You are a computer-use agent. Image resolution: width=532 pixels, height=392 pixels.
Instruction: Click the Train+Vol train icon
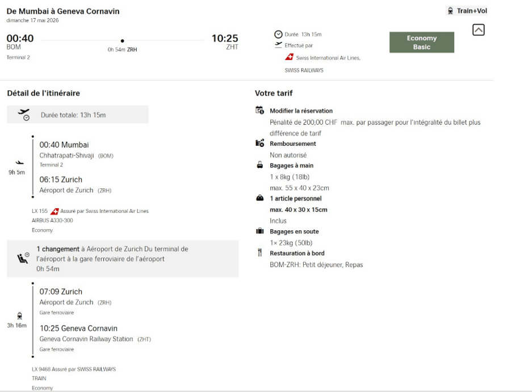click(x=450, y=11)
